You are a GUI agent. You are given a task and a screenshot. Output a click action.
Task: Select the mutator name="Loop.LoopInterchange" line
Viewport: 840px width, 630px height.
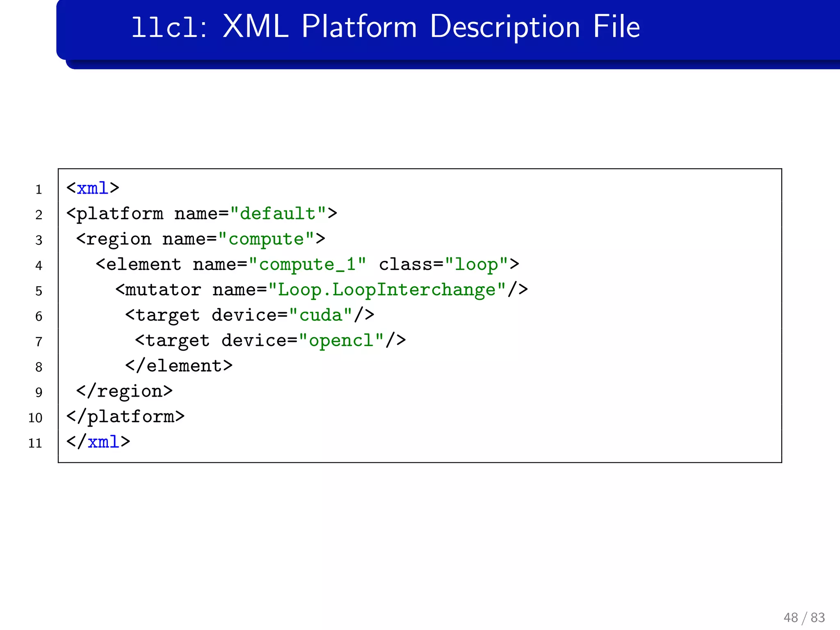point(322,290)
